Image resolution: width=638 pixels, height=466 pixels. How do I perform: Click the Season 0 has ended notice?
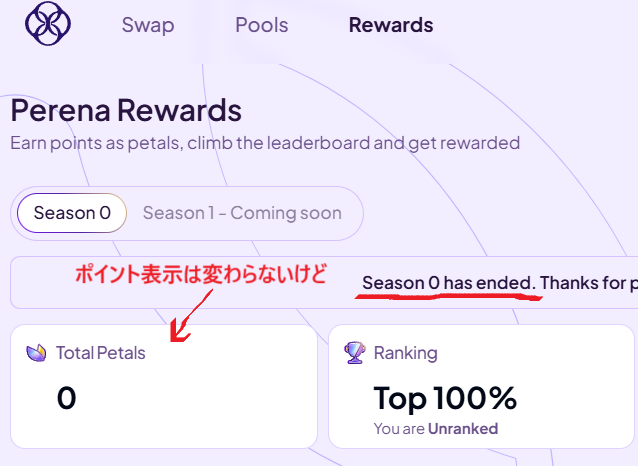tap(500, 282)
